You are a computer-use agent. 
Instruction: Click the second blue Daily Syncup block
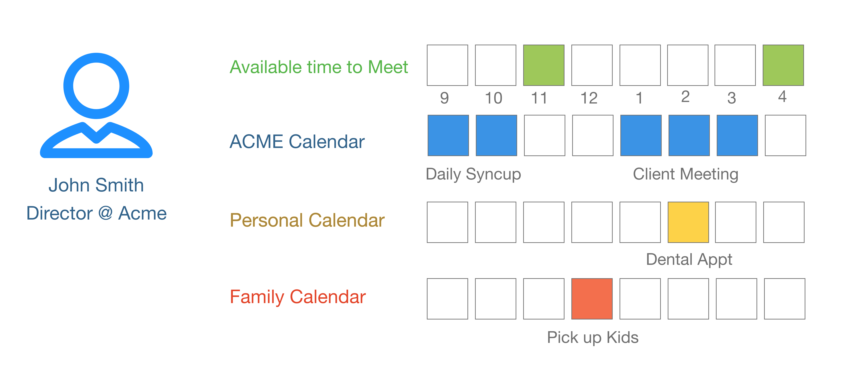(496, 135)
